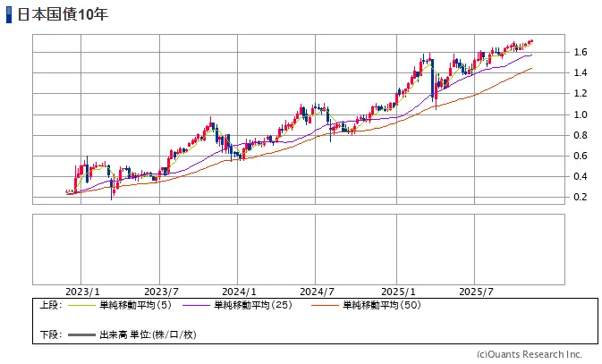Click the orange line swatch for 単純移動平均(50)
Screen dimensions: 602x364
click(326, 305)
